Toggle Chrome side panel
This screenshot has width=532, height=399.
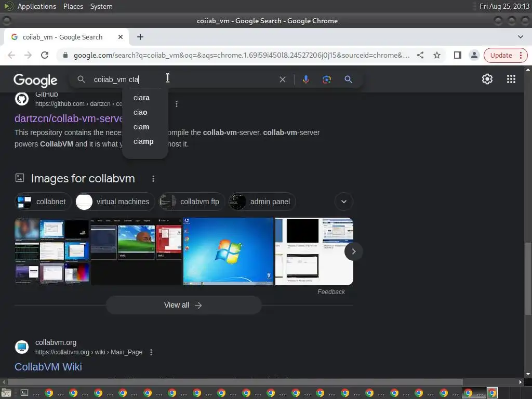(457, 55)
